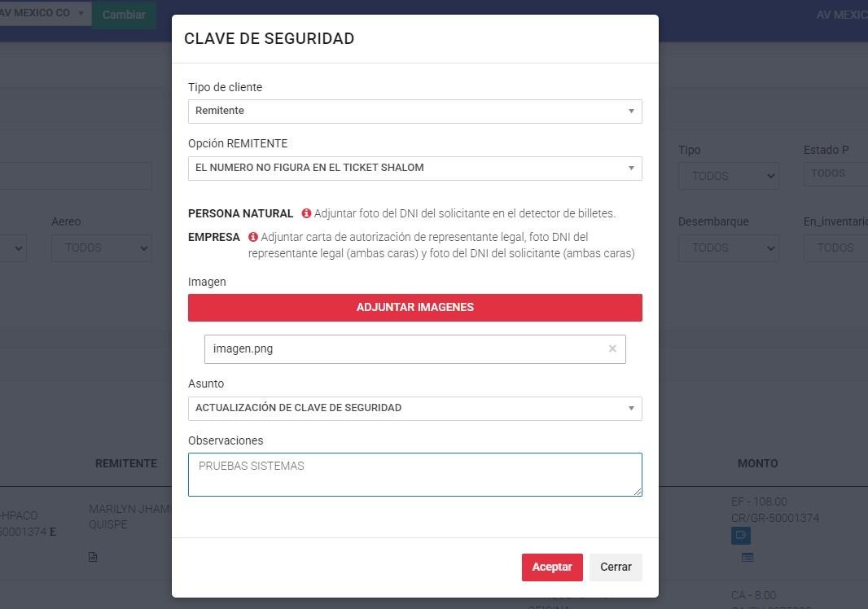Open the AV MEXICO CO branch selector
The width and height of the screenshot is (868, 609).
point(43,13)
